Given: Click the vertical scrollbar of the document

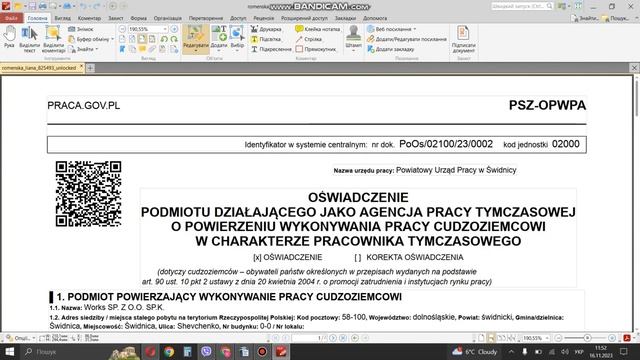Looking at the screenshot, I should pyautogui.click(x=636, y=98).
